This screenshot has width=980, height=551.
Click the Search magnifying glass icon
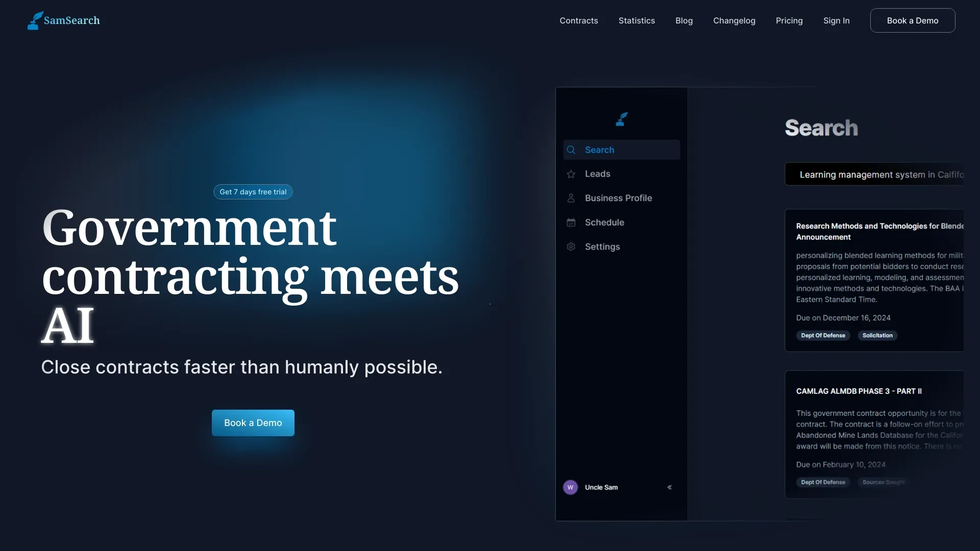571,149
